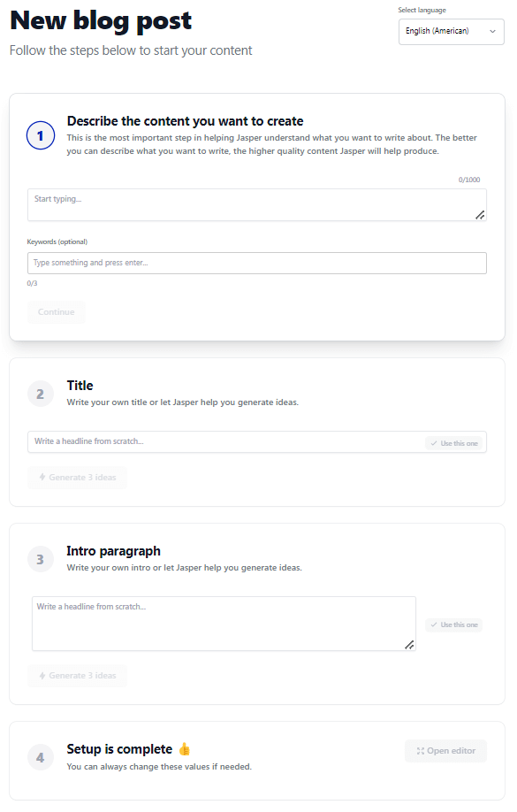
Task: Select Use this one beside the intro paragraph box
Action: coord(454,625)
